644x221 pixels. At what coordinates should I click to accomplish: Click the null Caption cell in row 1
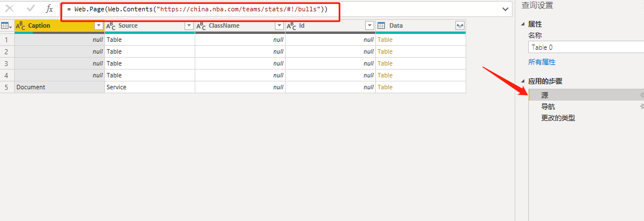(60, 40)
